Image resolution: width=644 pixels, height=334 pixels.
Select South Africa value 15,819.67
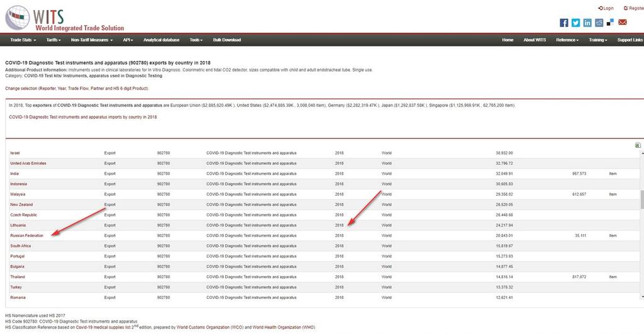(504, 246)
